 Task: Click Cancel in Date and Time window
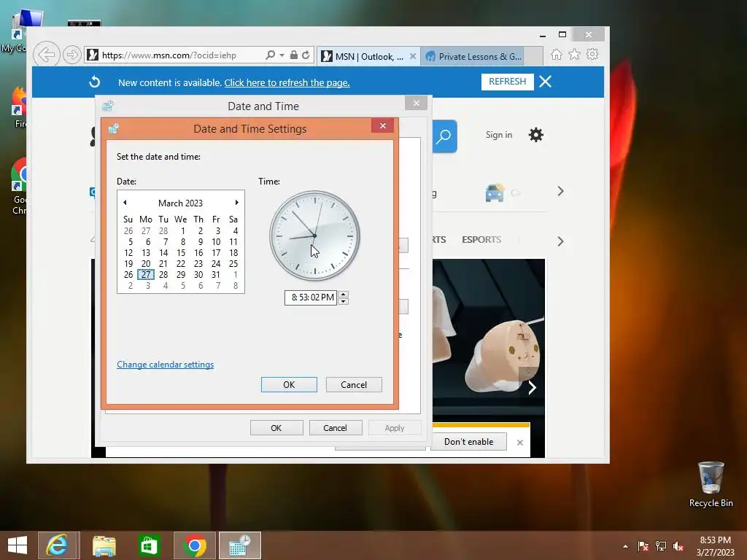click(336, 427)
